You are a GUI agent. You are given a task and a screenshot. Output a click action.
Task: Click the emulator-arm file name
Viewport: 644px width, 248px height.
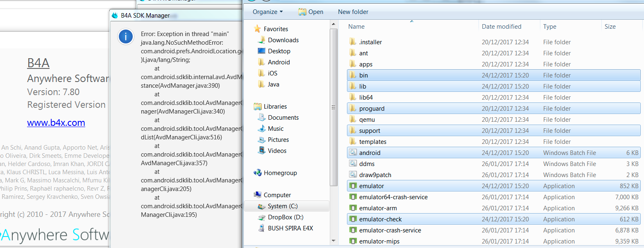[378, 208]
